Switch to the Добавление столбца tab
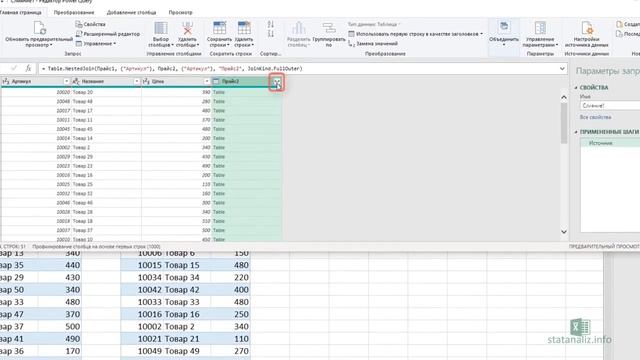640x360 pixels. click(131, 12)
